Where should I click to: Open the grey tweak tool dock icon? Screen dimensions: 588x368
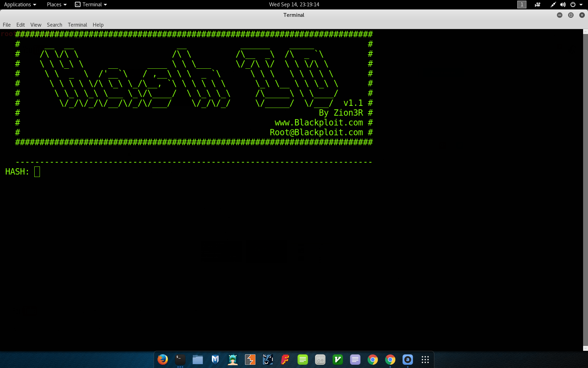click(x=320, y=360)
